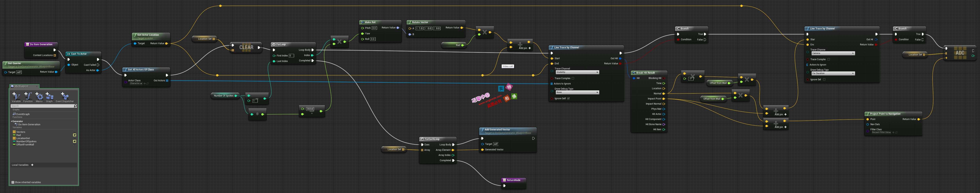The height and width of the screenshot is (193, 980).
Task: Edit Make Rot Pitch value field
Action: pos(374,28)
